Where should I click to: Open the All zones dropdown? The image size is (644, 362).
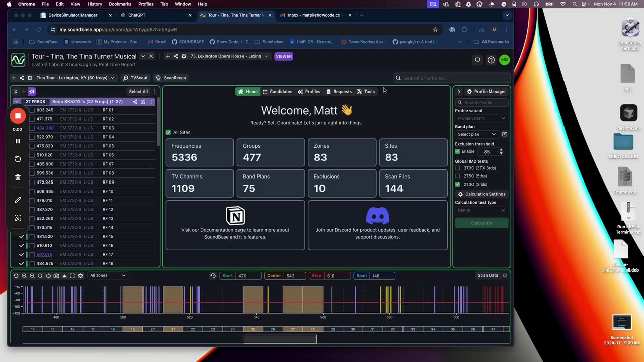pos(108,276)
